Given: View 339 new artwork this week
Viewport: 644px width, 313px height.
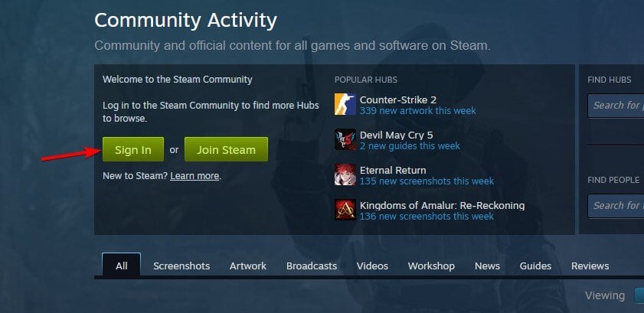Looking at the screenshot, I should pyautogui.click(x=417, y=111).
